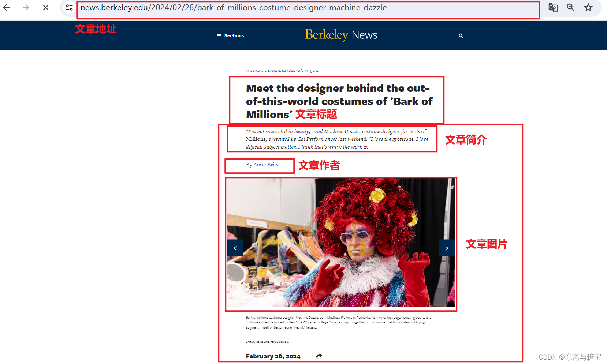Click the photo credit "Brittany Hosea-Small for UC Berkeley"
Viewport: 607px width, 364px height.
click(x=268, y=342)
